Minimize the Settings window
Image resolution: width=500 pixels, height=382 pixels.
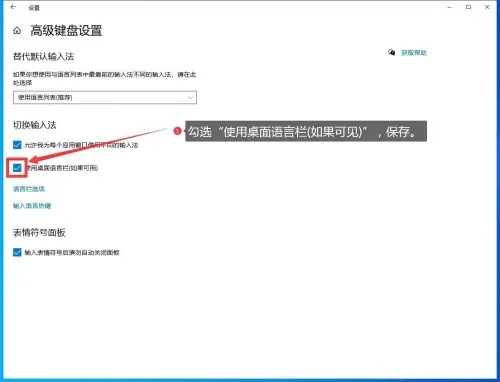450,7
